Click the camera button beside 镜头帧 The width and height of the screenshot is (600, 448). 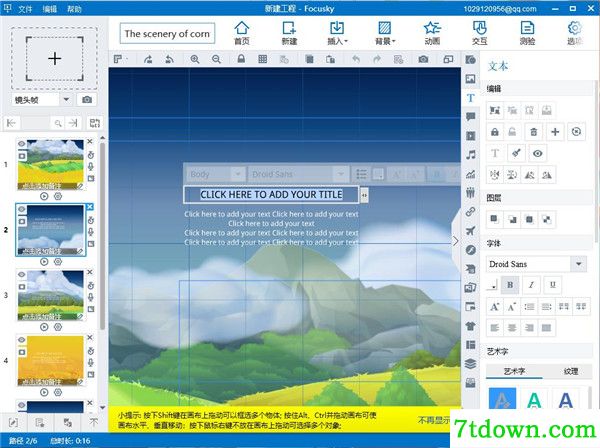pyautogui.click(x=87, y=100)
